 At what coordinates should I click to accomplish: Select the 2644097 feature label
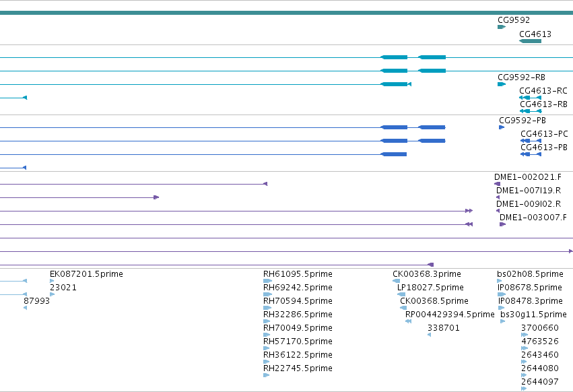pyautogui.click(x=540, y=382)
